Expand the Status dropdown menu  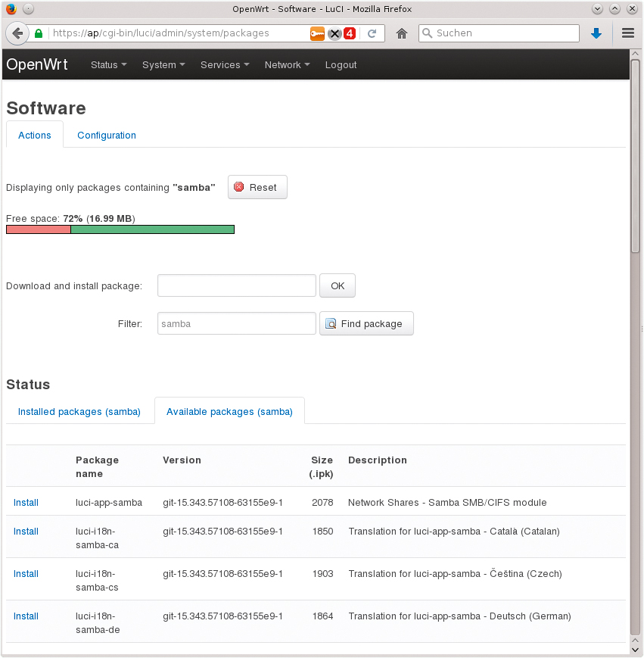[x=108, y=65]
